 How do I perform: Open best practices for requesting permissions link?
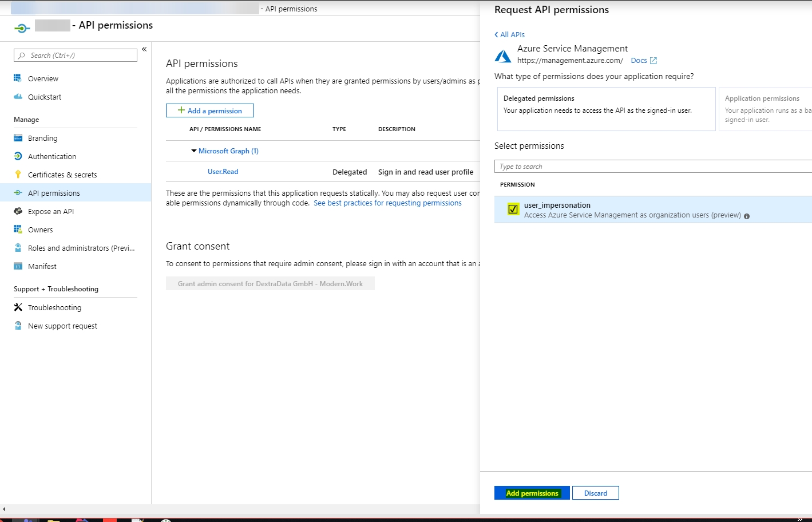click(x=387, y=203)
